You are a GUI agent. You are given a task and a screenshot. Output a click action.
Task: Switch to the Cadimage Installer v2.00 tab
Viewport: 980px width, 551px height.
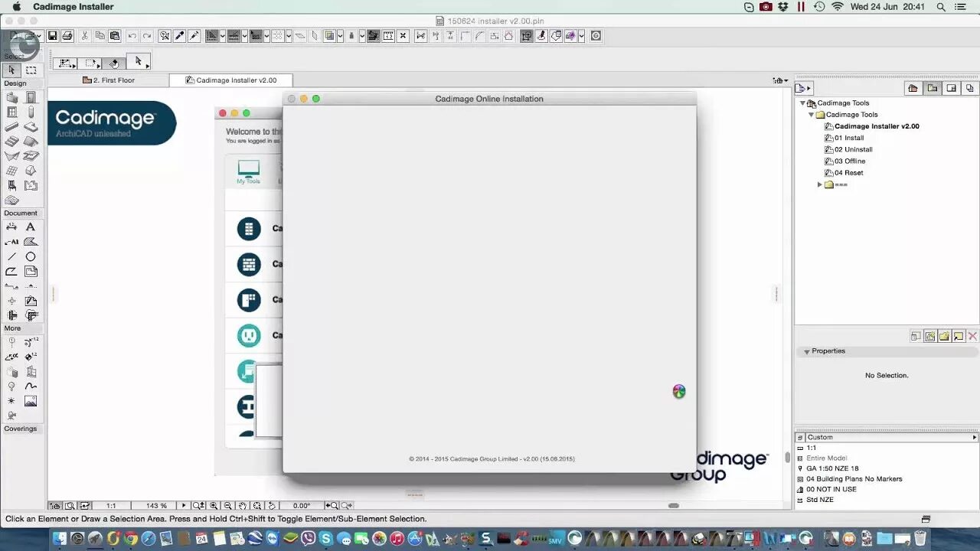230,80
